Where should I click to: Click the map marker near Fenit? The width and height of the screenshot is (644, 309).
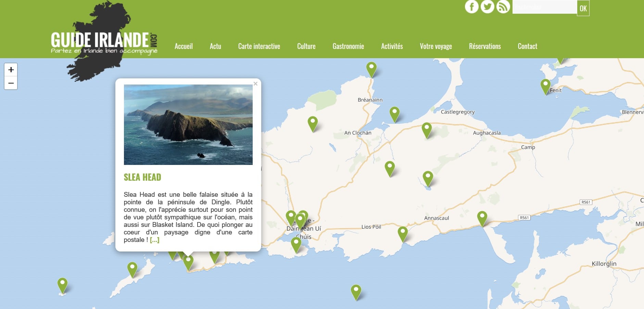coord(545,86)
